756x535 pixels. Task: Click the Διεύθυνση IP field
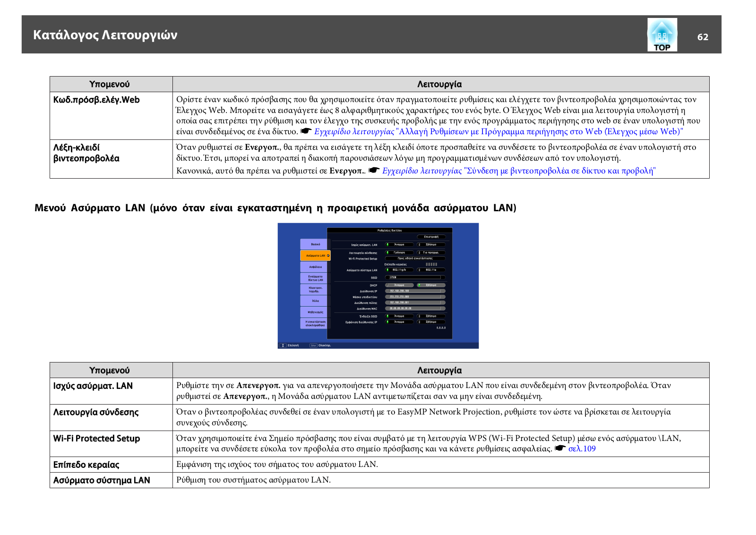coord(415,291)
